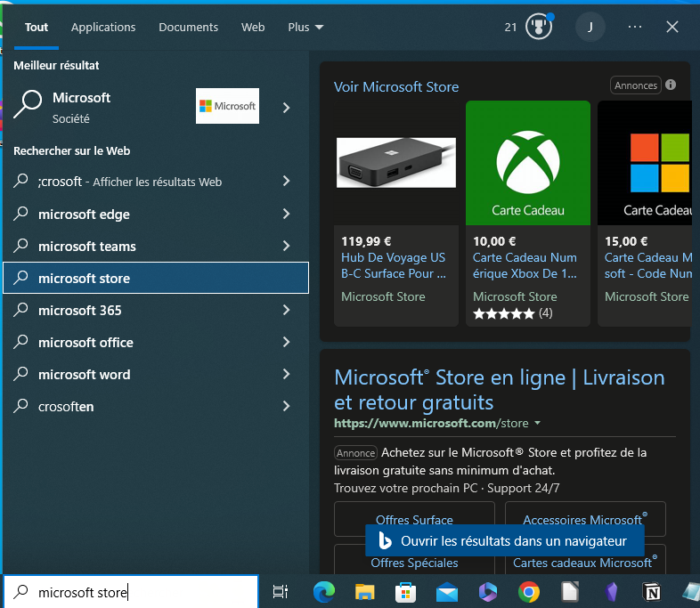
Task: Click the https://www.microsoft.com/store URL
Action: [x=431, y=423]
